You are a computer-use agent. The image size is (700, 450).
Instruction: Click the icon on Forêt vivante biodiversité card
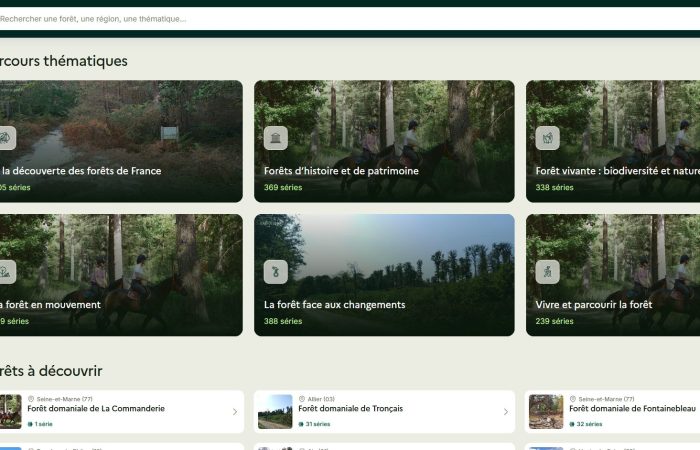point(547,138)
